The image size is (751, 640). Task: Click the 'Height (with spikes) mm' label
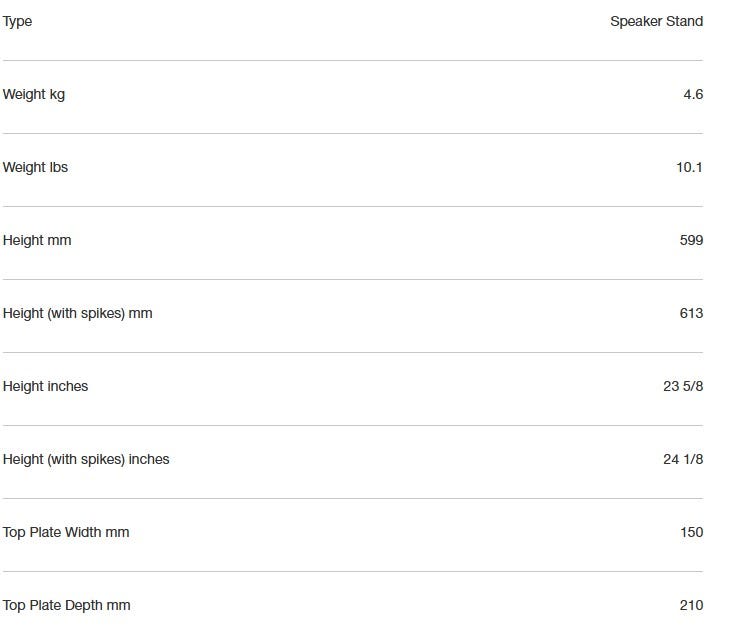pos(77,313)
